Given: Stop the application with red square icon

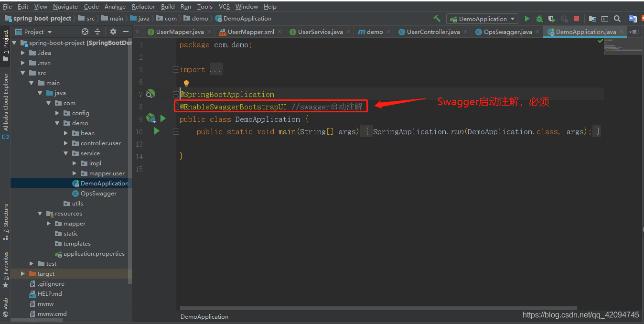Looking at the screenshot, I should click(577, 18).
